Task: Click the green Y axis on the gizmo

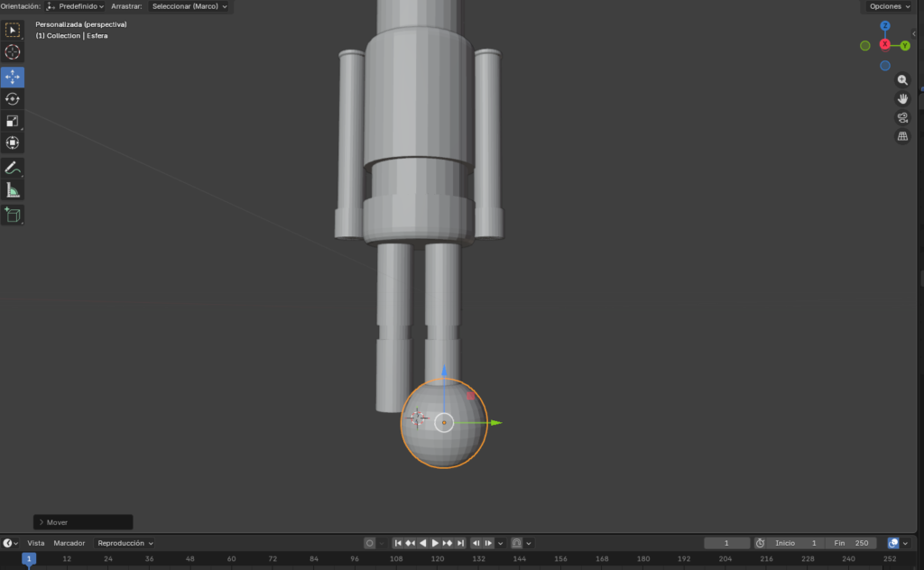Action: coord(905,45)
